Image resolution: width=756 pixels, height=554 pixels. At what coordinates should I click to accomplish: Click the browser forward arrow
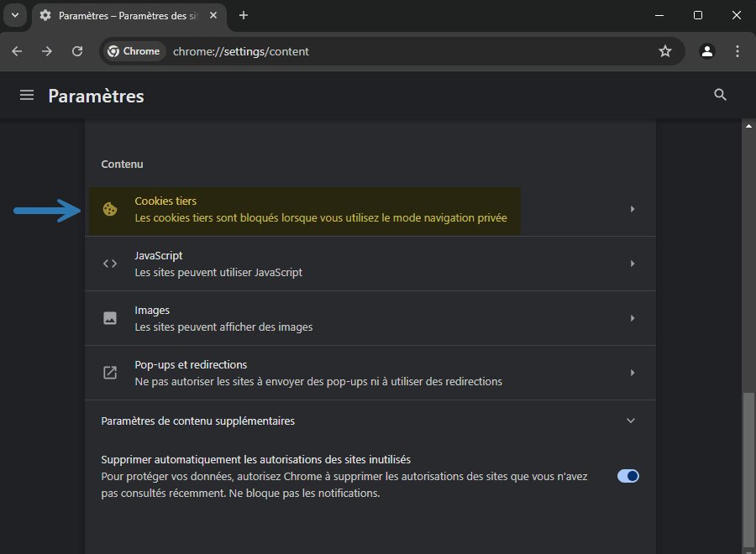[x=47, y=51]
